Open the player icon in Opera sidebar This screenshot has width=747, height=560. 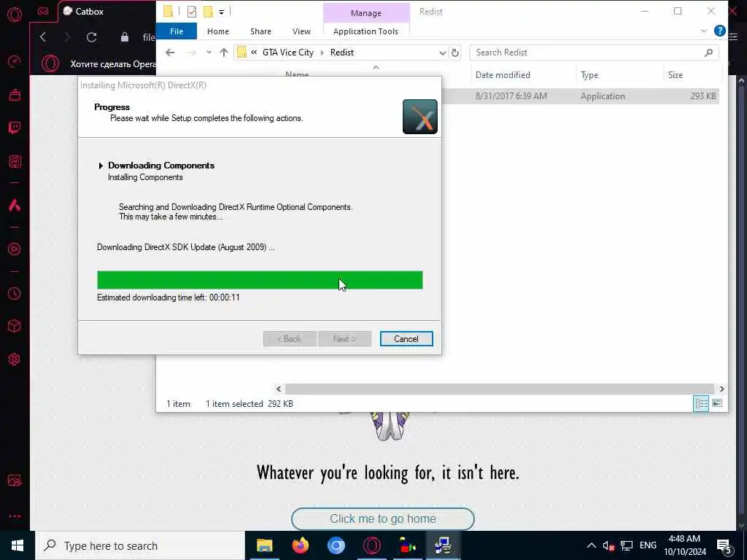pos(15,249)
